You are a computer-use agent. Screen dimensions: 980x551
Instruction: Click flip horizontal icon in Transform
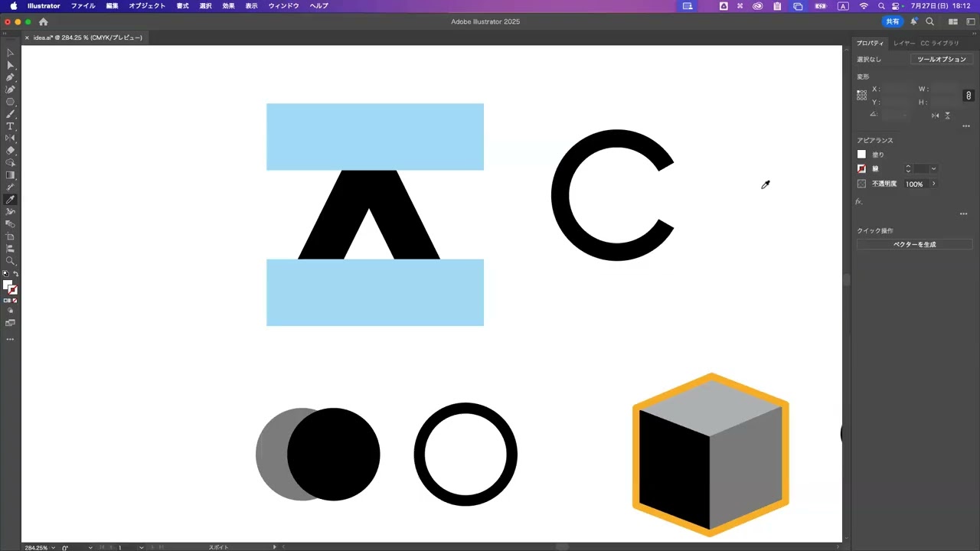935,116
